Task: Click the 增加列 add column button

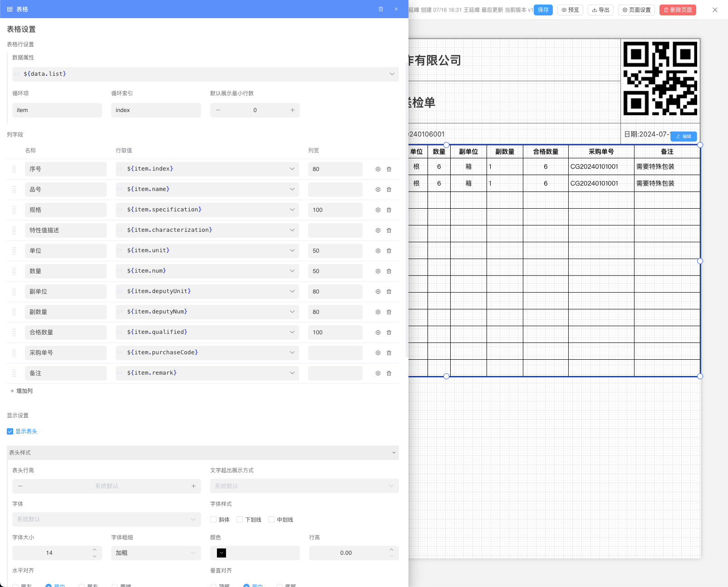Action: (21, 391)
